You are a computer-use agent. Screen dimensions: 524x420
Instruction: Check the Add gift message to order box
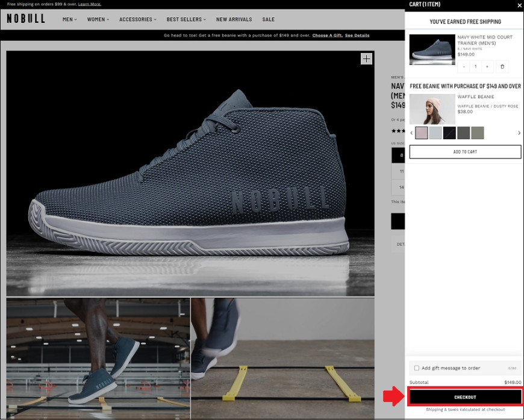(417, 368)
